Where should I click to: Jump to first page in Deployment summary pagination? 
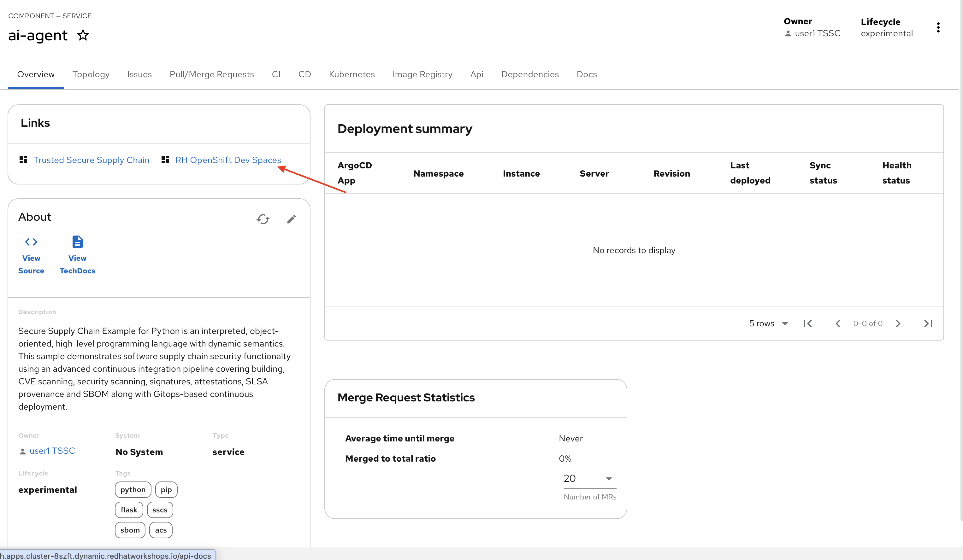click(x=808, y=323)
